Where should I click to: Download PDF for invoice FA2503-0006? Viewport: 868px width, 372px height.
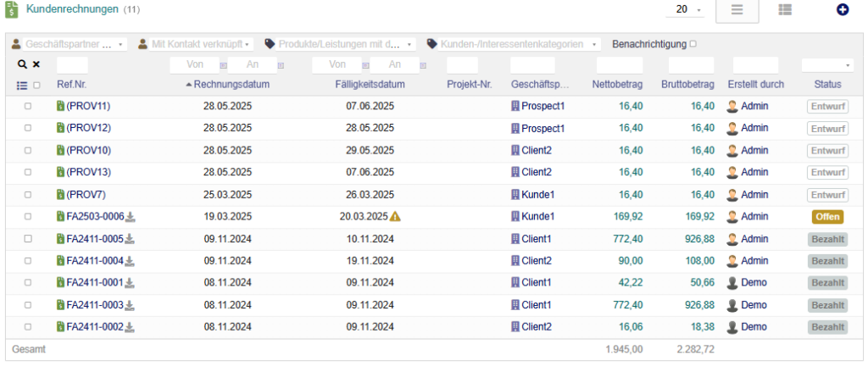point(131,217)
